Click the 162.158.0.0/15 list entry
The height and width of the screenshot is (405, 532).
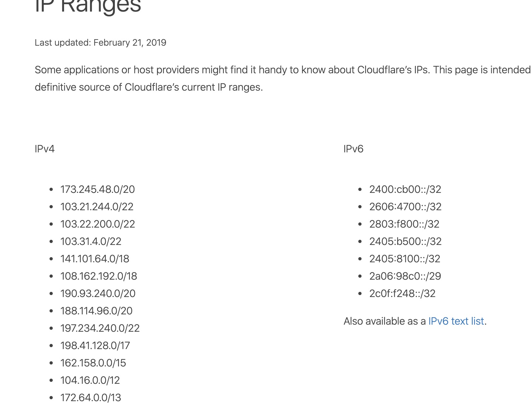click(93, 363)
